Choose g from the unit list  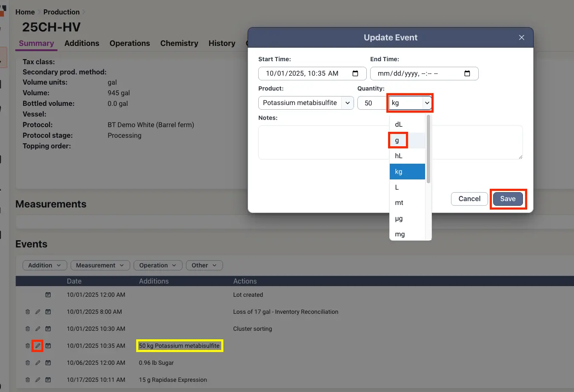tap(397, 140)
